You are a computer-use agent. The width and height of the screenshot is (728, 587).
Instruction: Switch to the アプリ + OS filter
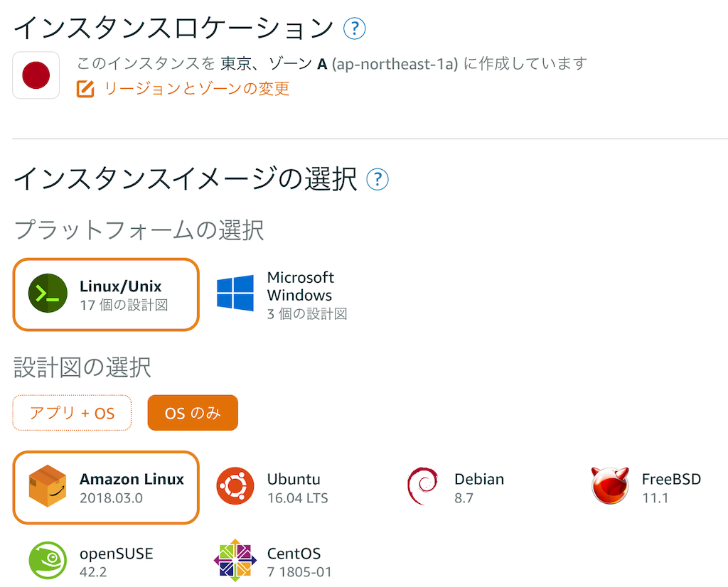[72, 412]
